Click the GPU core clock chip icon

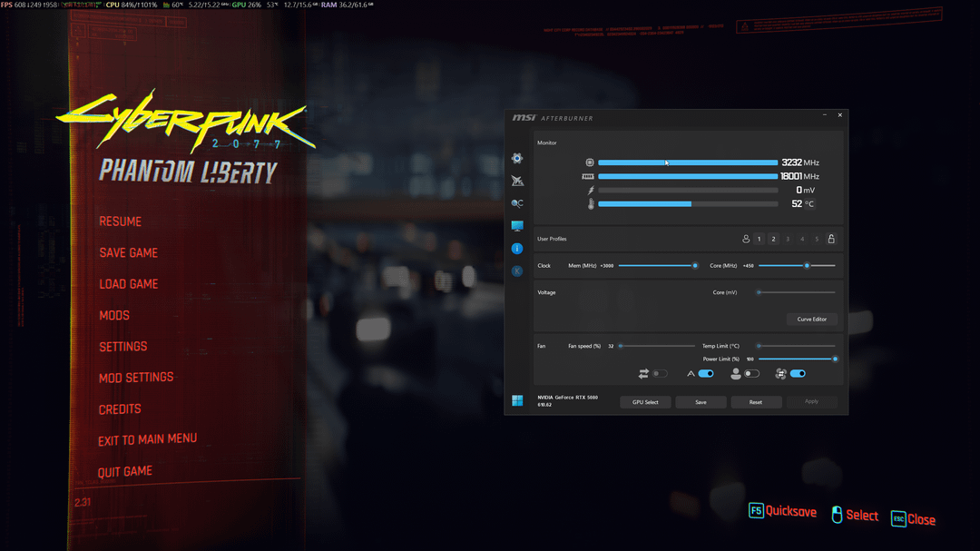(590, 162)
